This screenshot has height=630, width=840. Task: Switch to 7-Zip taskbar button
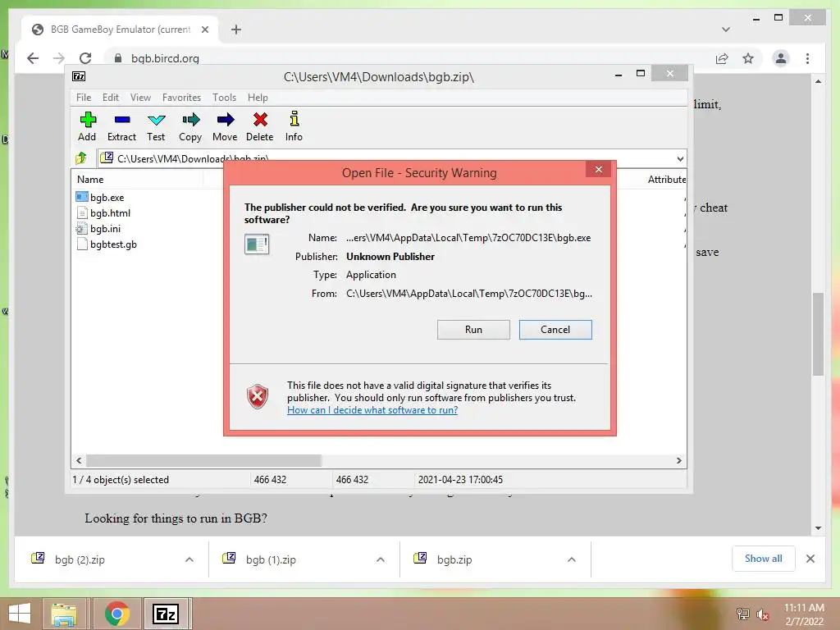pos(166,614)
